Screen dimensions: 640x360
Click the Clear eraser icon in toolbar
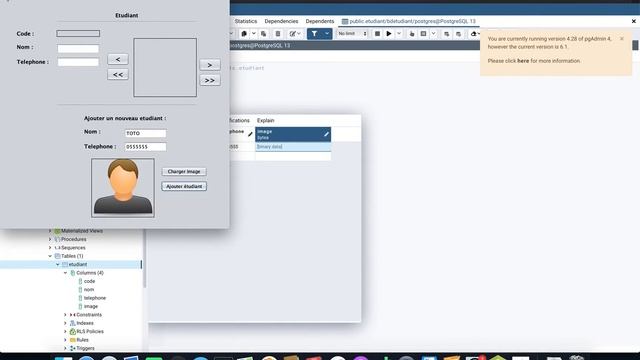pos(473,34)
